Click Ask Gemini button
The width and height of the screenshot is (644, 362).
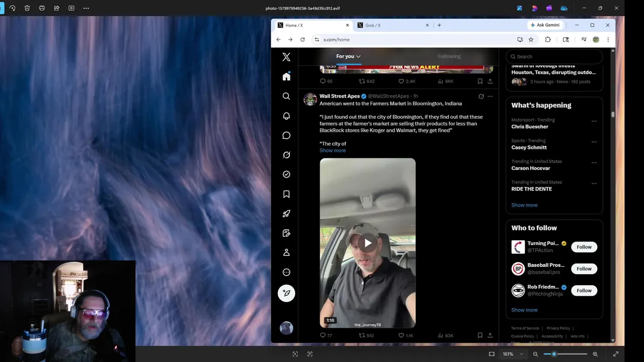coord(545,25)
